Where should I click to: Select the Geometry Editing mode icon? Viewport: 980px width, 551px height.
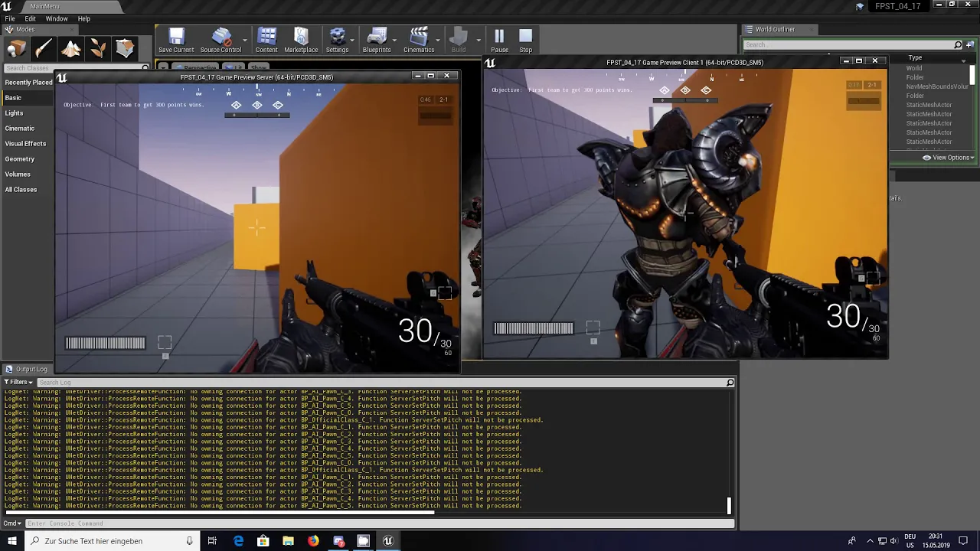125,49
